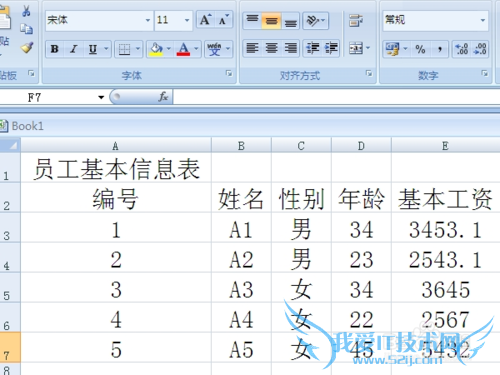Viewport: 500px width, 375px height.
Task: Click cell containing 3453.1
Action: (446, 228)
